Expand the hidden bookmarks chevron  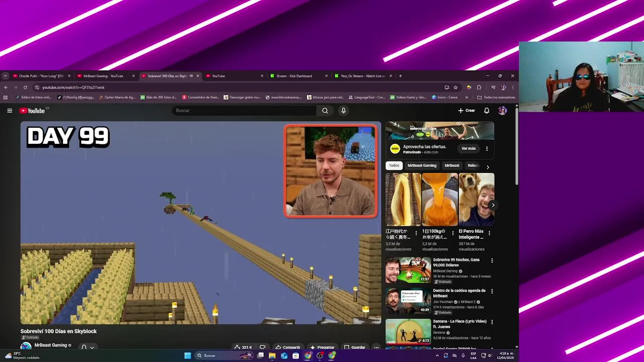click(x=466, y=98)
